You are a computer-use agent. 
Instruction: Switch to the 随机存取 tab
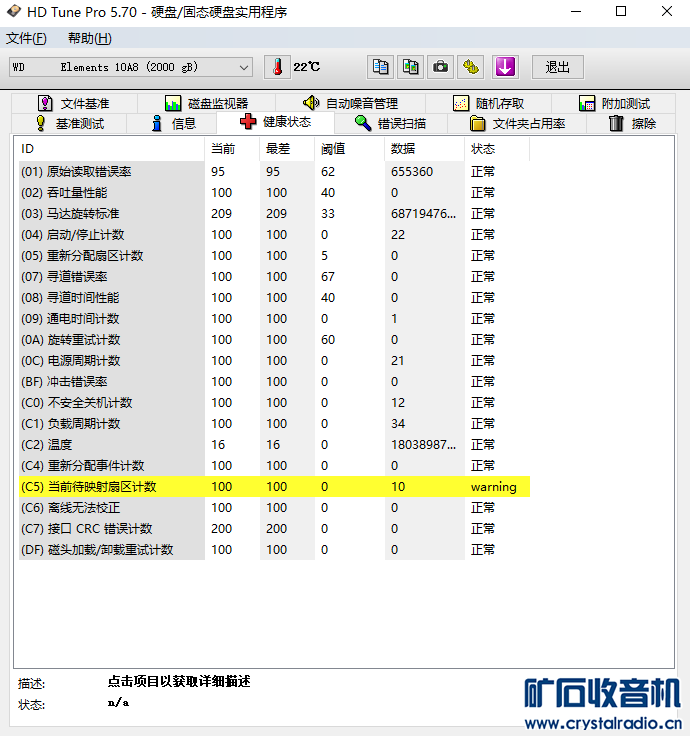[488, 103]
